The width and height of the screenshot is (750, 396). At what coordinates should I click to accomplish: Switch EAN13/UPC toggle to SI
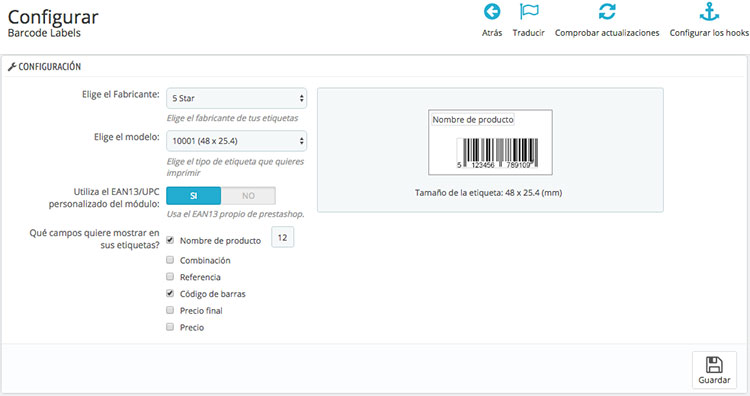(194, 196)
